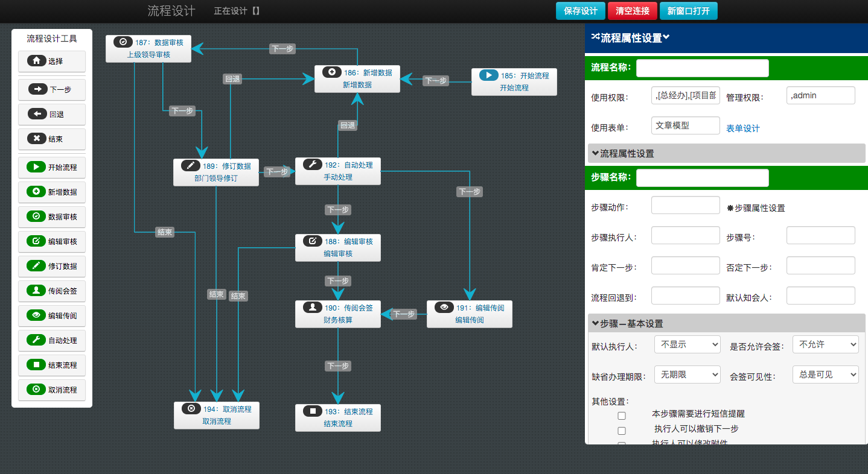The width and height of the screenshot is (868, 474).
Task: Check 执行人可以撤销下一步 option
Action: (622, 431)
